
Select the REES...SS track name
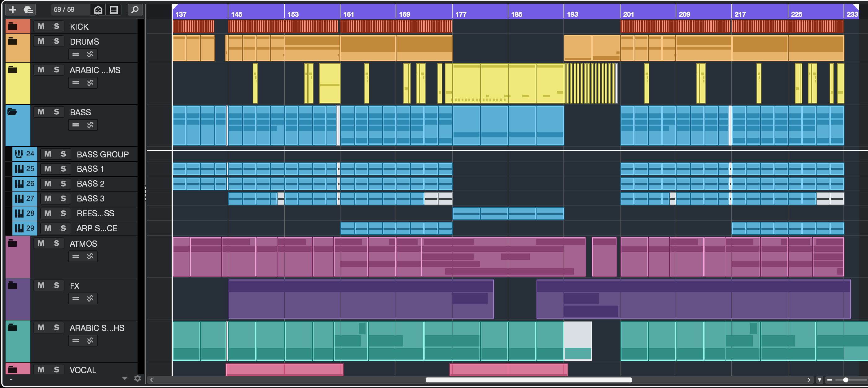click(x=95, y=214)
